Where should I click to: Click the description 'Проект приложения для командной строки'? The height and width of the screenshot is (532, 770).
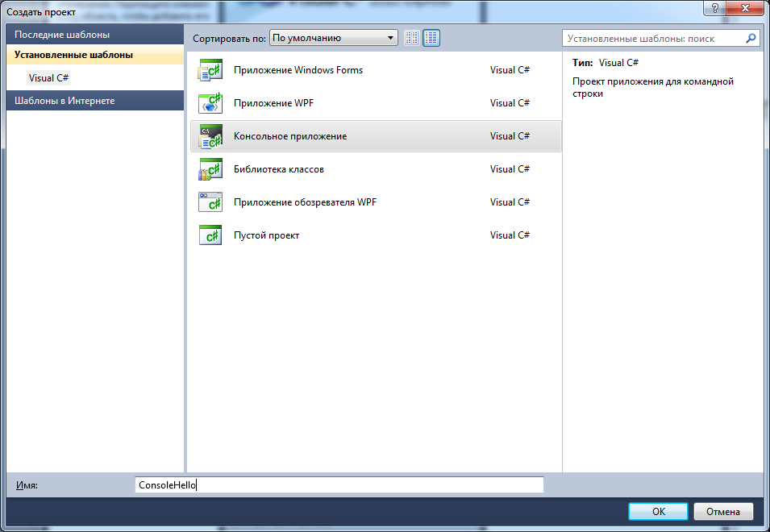[x=652, y=87]
